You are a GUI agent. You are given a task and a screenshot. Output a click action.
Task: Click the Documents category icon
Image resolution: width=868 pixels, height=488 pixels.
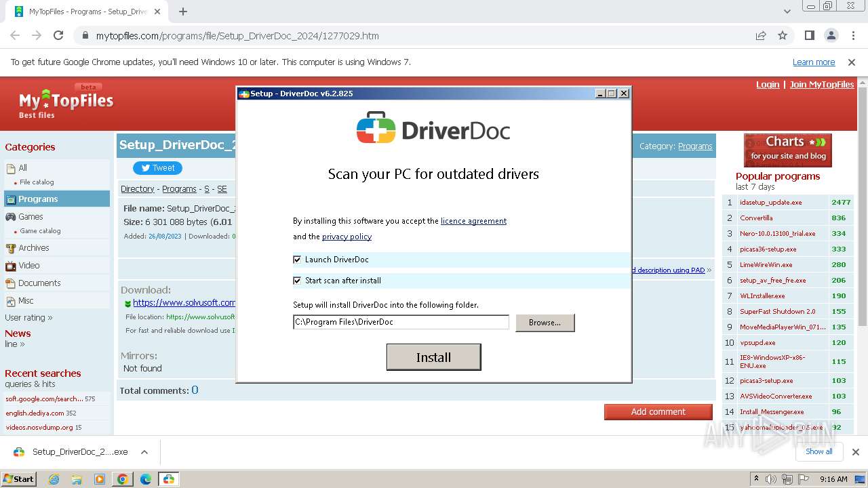click(11, 283)
